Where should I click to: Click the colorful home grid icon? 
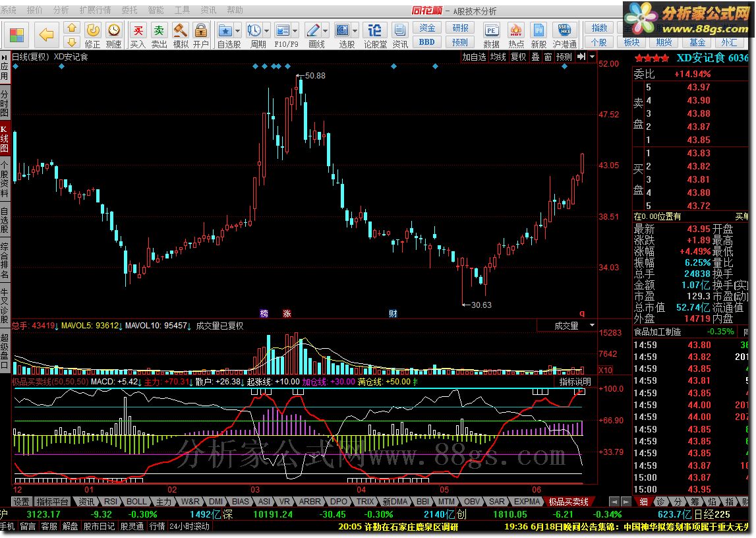pos(17,35)
